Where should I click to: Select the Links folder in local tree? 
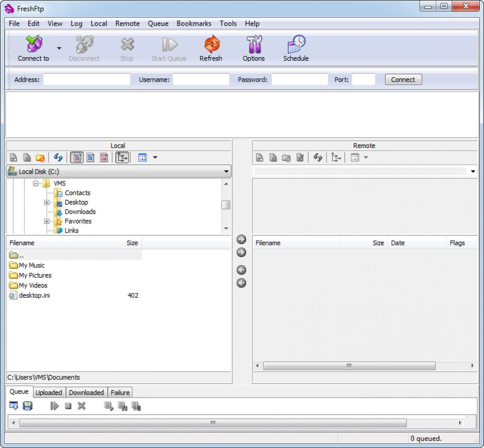point(72,231)
